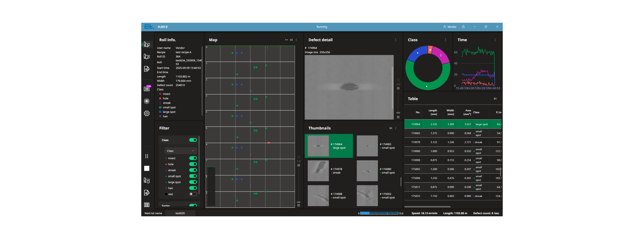Viewport: 644px width, 239px height.
Task: Disable the insect class filter toggle
Action: pyautogui.click(x=193, y=158)
